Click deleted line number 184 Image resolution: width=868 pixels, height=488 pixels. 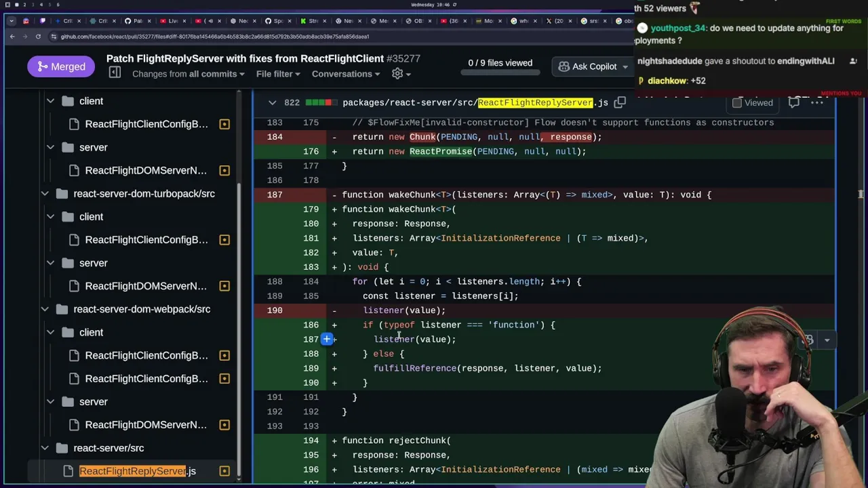click(x=275, y=137)
